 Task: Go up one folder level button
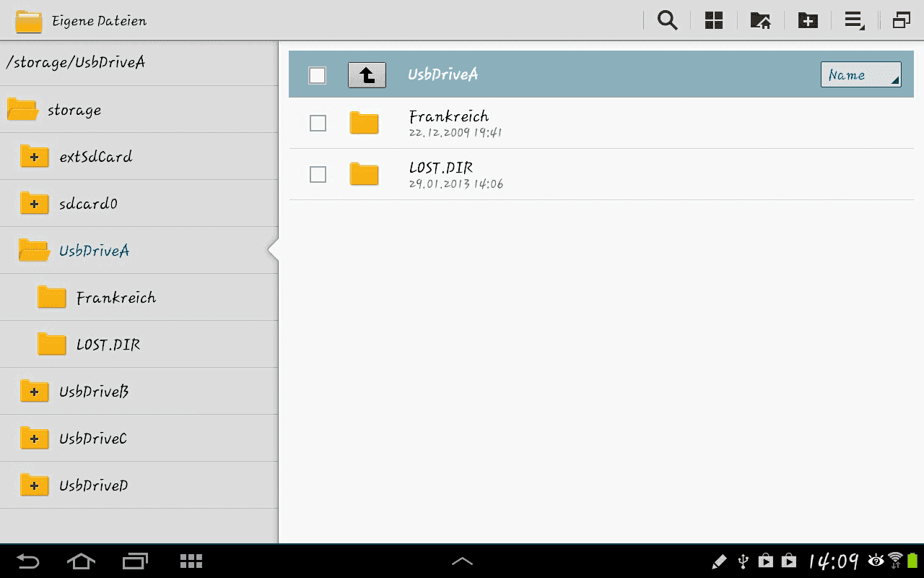click(x=367, y=74)
